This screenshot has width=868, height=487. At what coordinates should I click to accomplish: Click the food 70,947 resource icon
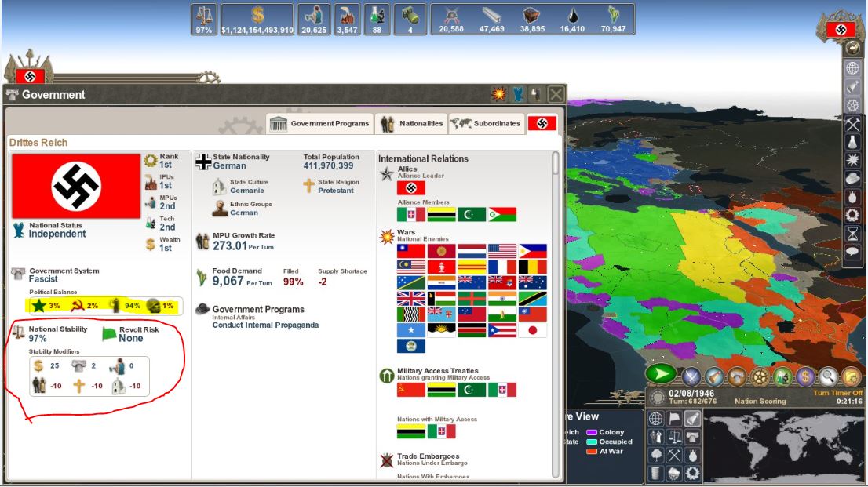point(614,20)
